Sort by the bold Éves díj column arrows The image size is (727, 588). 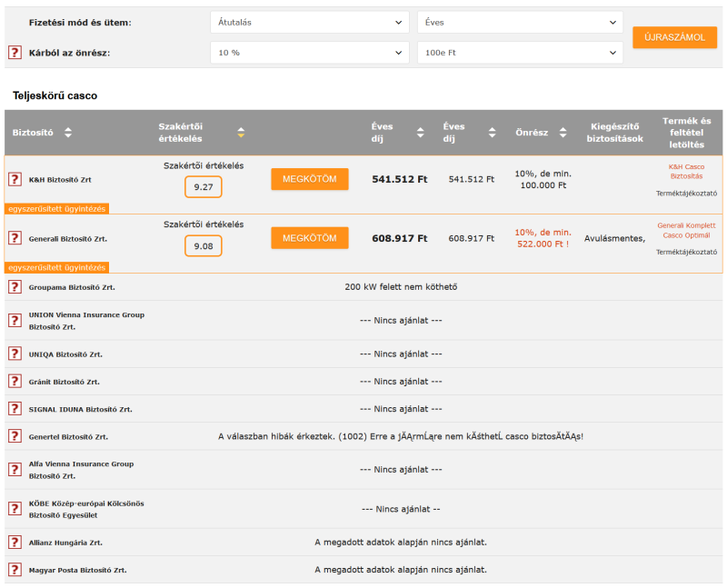coord(420,132)
